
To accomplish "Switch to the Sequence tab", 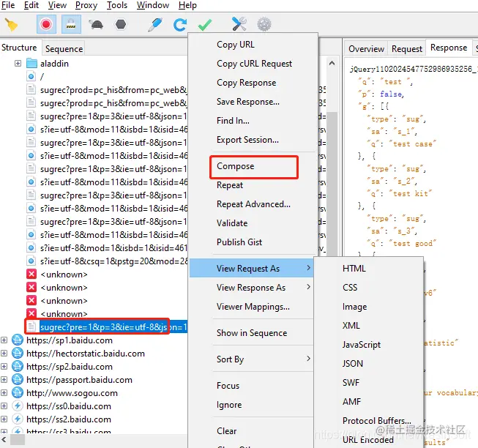I will click(64, 49).
